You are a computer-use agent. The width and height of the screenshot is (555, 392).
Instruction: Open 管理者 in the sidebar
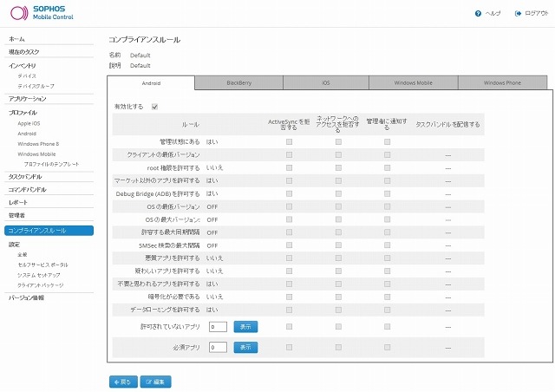coord(16,215)
